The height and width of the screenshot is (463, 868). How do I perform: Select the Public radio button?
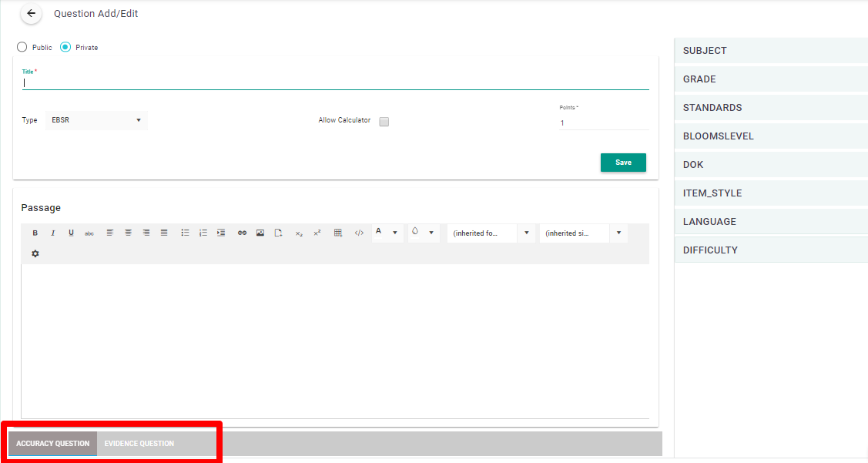click(22, 47)
